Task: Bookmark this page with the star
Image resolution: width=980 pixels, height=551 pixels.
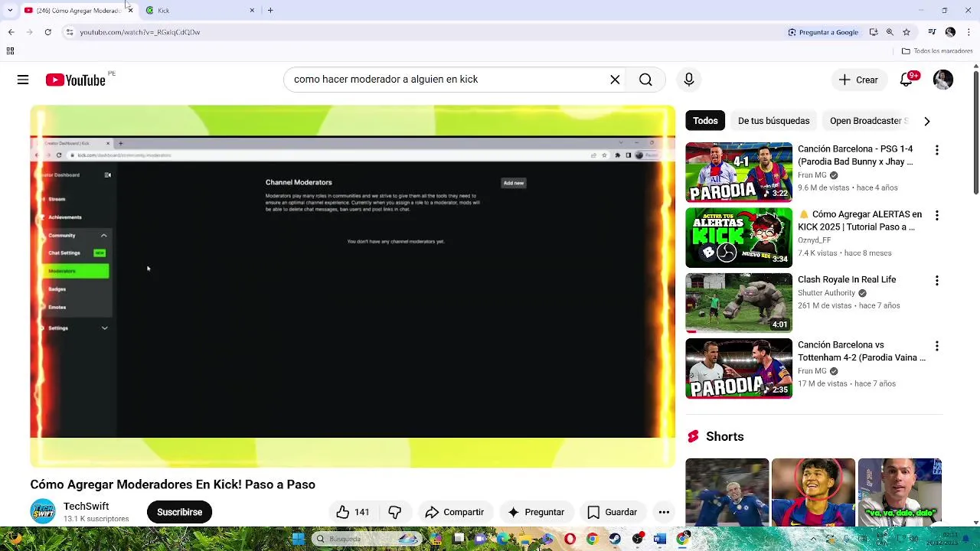Action: point(906,32)
